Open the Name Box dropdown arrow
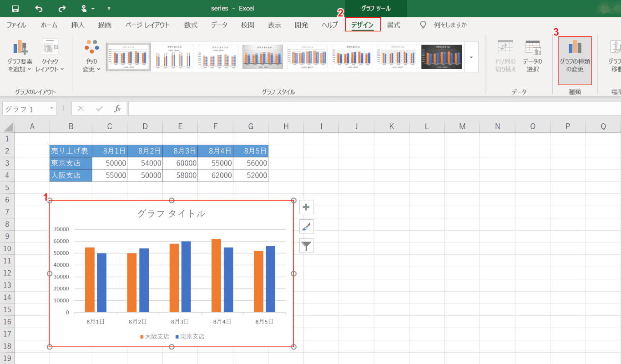The height and width of the screenshot is (364, 621). tap(52, 109)
